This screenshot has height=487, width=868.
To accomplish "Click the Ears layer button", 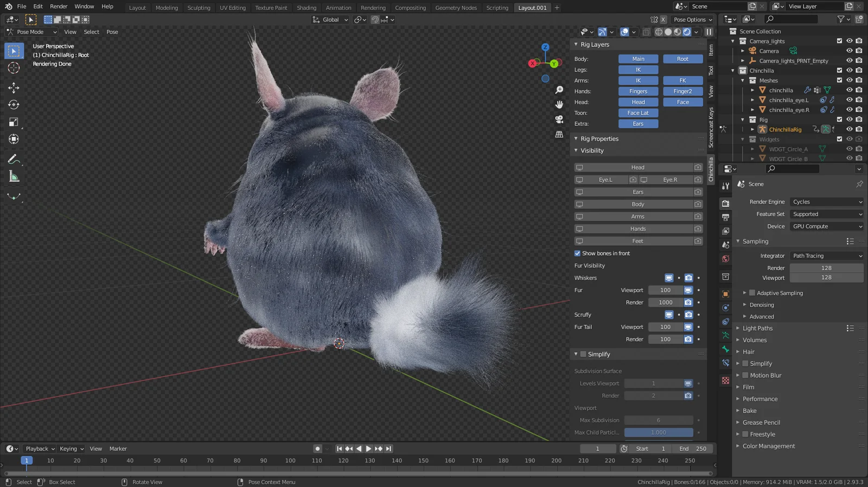I will tap(639, 124).
